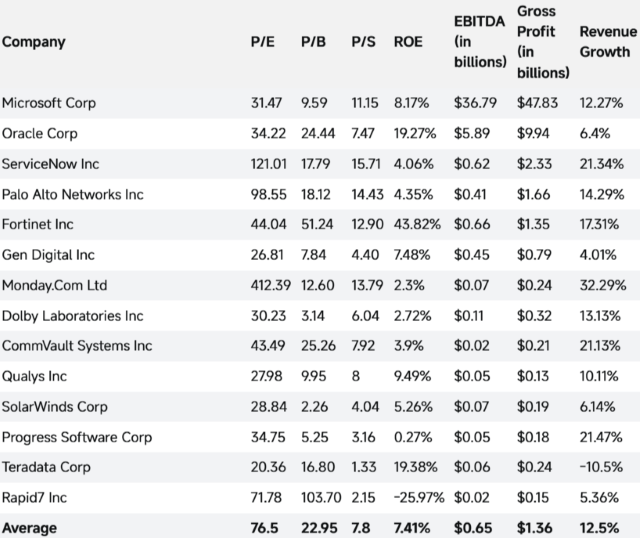The height and width of the screenshot is (538, 640).
Task: Click the ROE column header
Action: (x=410, y=42)
